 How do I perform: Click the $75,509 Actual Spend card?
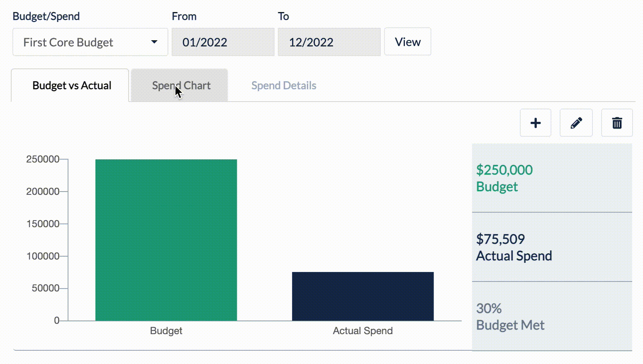(x=552, y=247)
